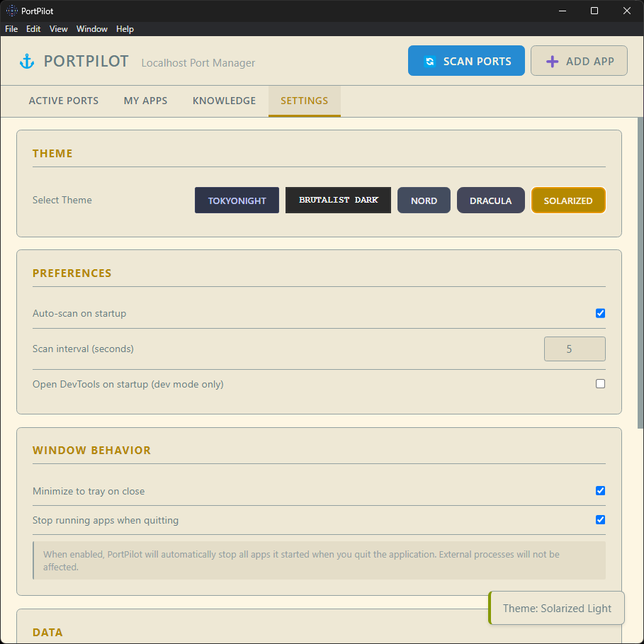
Task: Click the plus icon on Add App
Action: click(x=552, y=61)
